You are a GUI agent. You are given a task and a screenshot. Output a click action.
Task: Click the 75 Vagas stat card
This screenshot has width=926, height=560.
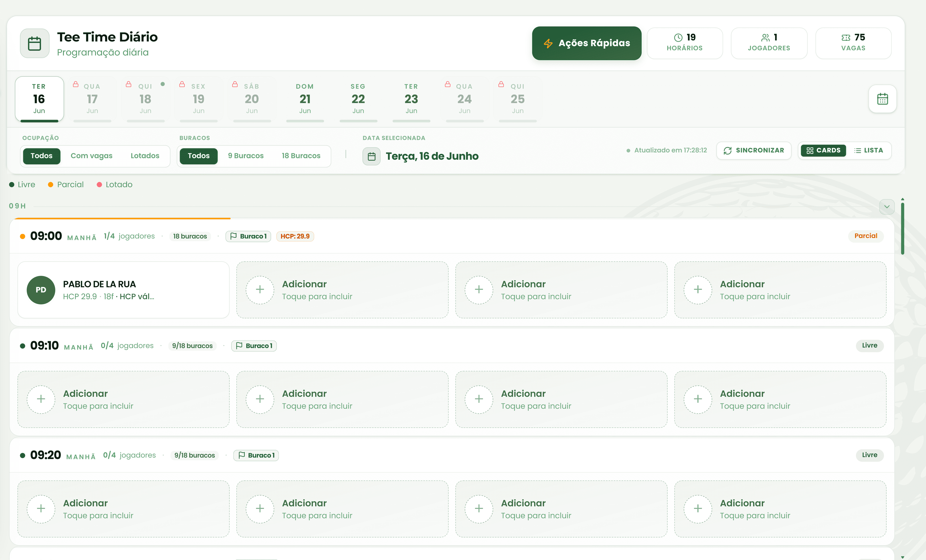click(853, 43)
